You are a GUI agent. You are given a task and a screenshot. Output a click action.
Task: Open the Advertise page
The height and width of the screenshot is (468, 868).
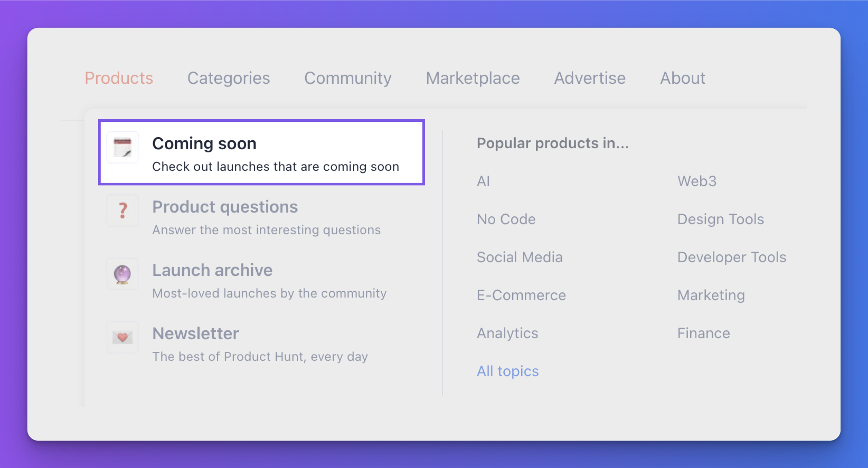[x=590, y=78]
